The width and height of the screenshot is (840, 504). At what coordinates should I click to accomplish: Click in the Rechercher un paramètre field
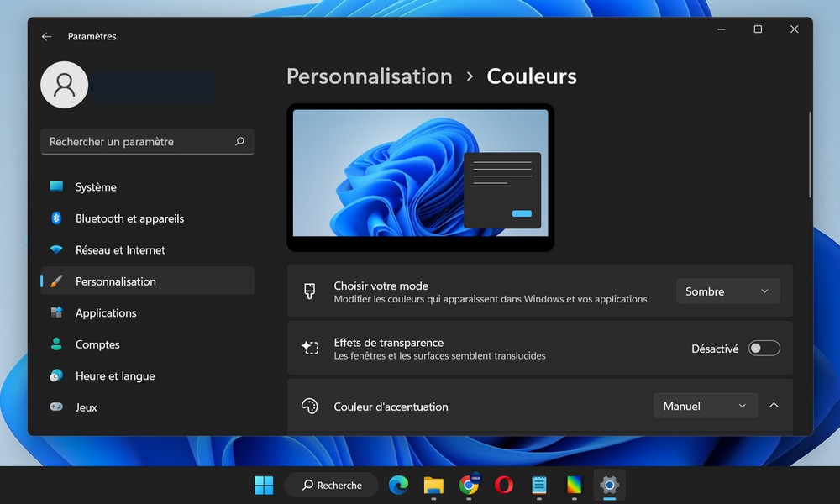147,141
